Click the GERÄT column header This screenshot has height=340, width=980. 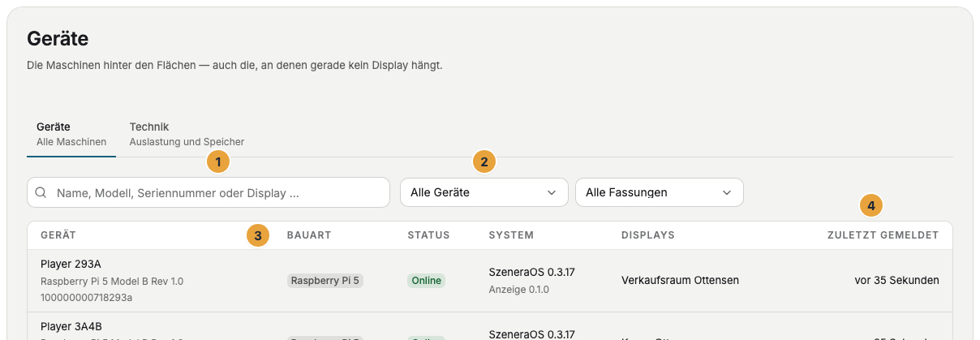tap(58, 235)
